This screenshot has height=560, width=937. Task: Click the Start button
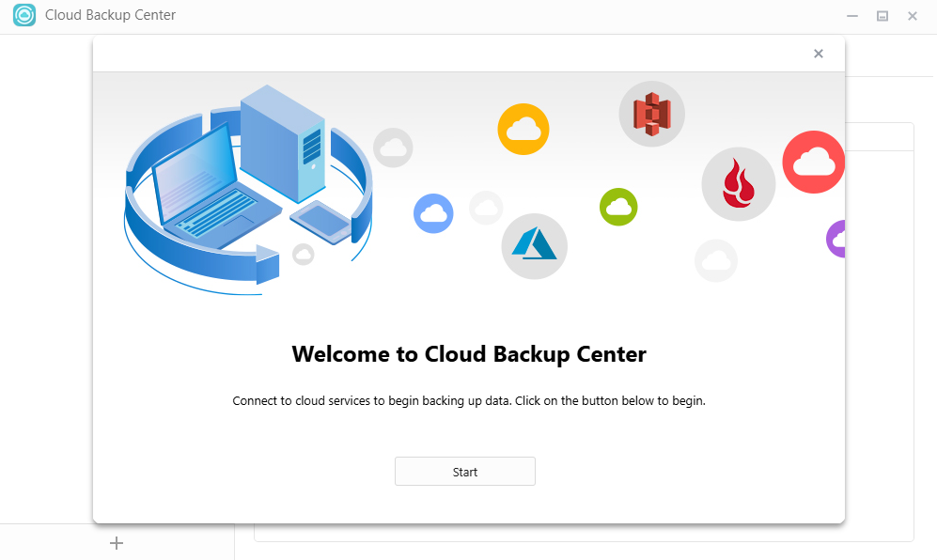[464, 472]
